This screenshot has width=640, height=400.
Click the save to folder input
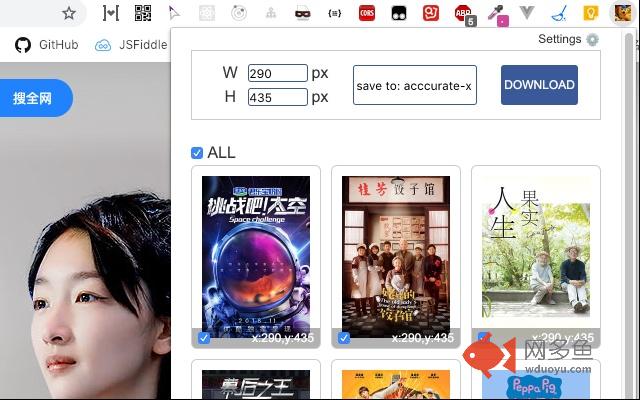(415, 85)
